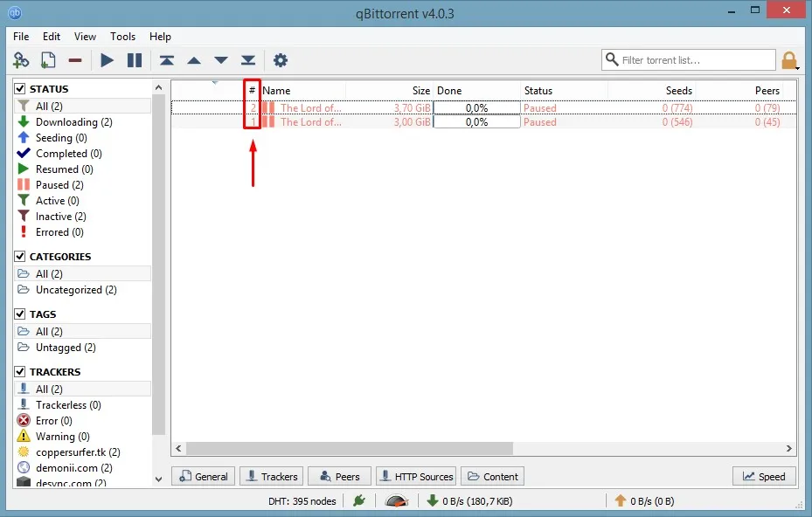Add torrent file via toolbar icon
Screen dimensions: 812x517
coord(48,60)
